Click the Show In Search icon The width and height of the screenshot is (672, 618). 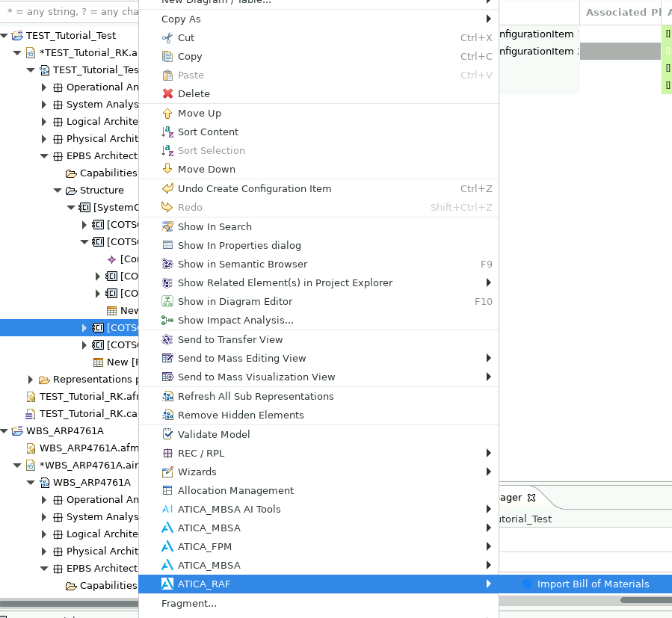pos(167,226)
